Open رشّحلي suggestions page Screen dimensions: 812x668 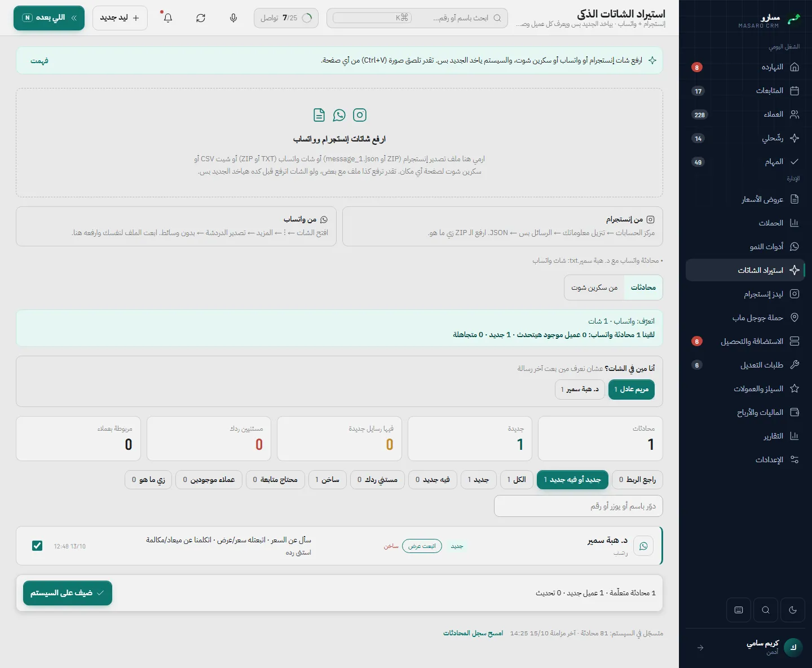[x=745, y=138]
